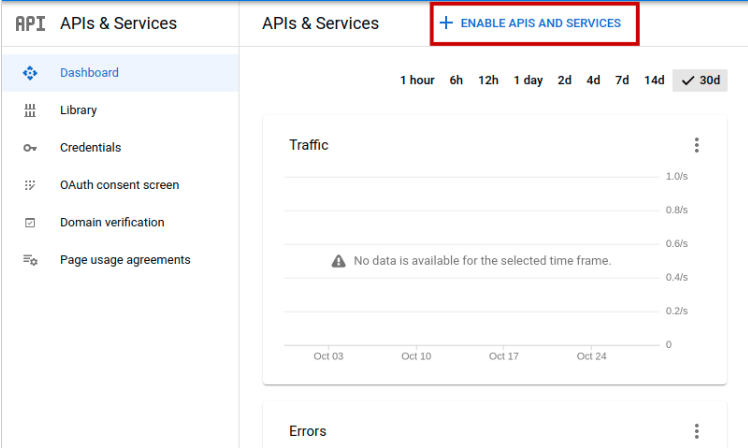Set the time range to 1 hour
This screenshot has height=448, width=748.
[x=417, y=80]
